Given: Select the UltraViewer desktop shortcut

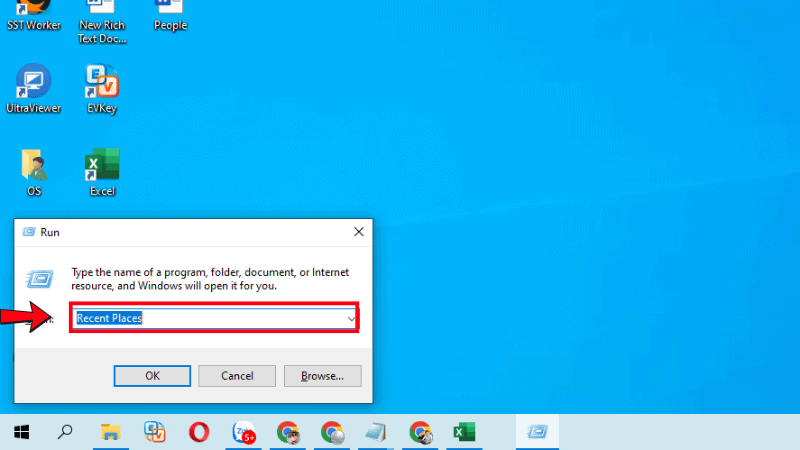Looking at the screenshot, I should [34, 88].
